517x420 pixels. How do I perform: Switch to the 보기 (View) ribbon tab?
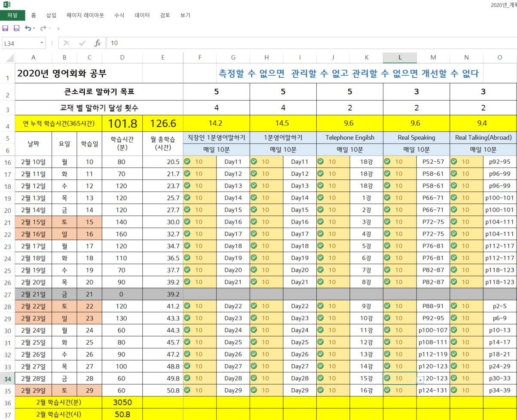coord(186,15)
